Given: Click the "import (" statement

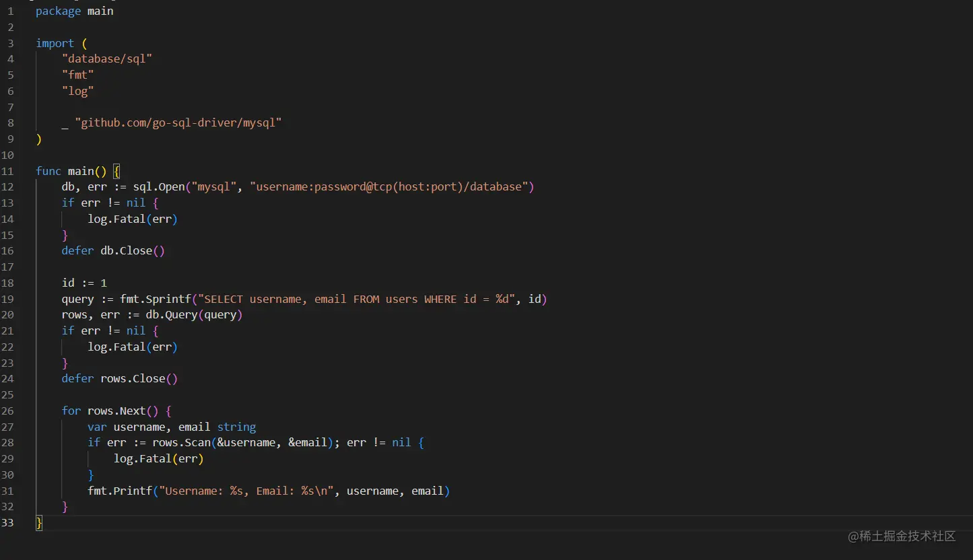Looking at the screenshot, I should tap(62, 43).
